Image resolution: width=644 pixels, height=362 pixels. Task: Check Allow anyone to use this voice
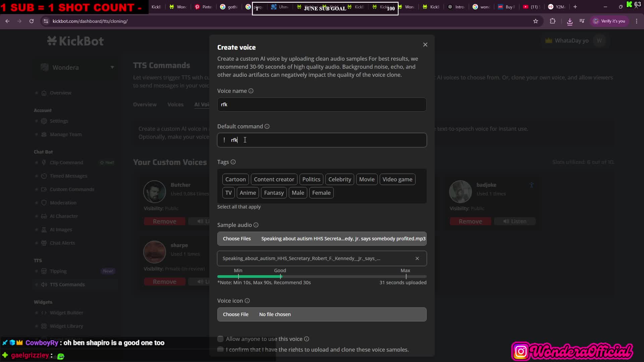coord(220,339)
